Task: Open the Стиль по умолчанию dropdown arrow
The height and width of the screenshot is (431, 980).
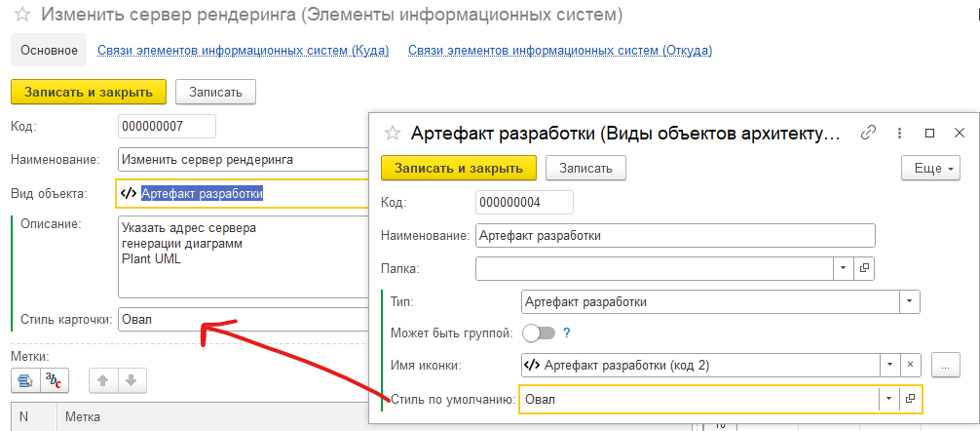Action: [887, 399]
